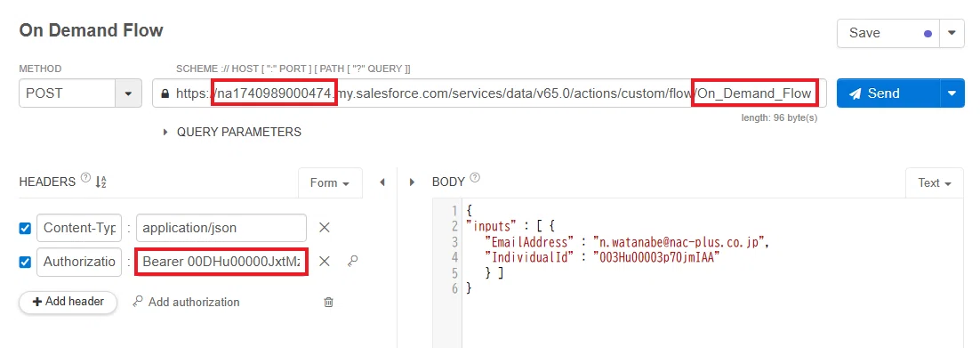Click the EmailAddress line in body editor
This screenshot has height=348, width=980.
627,242
